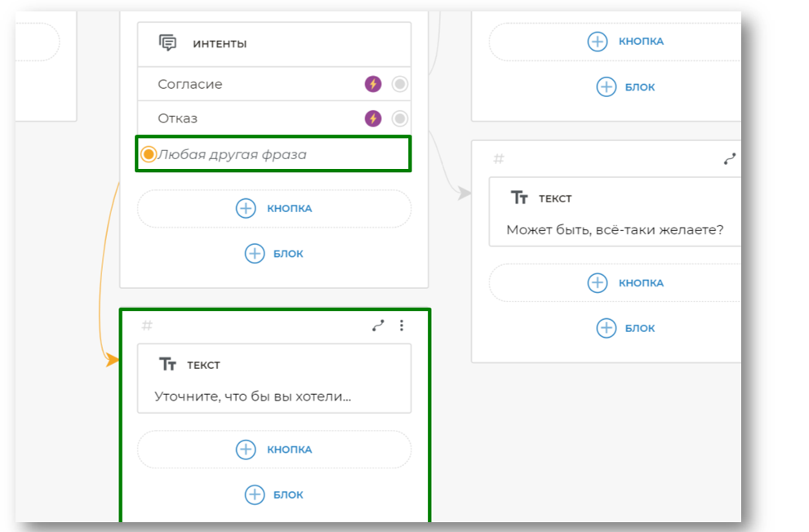Select the gray connector circle for Согласие
This screenshot has width=809, height=532.
pos(400,84)
